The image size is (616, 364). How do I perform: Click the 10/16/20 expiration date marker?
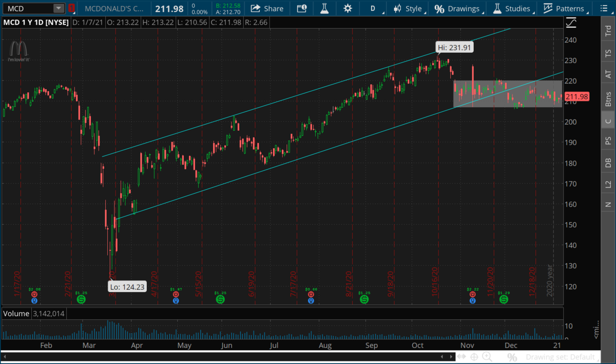point(435,282)
